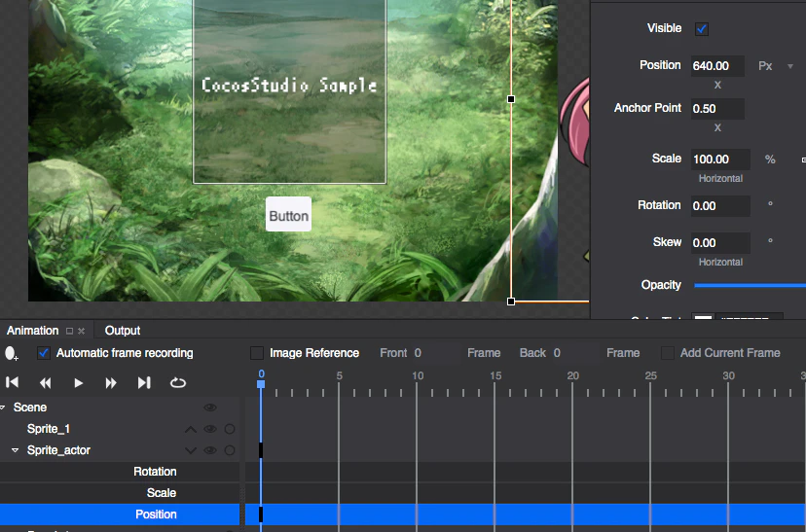Select the Button widget on the canvas
This screenshot has height=532, width=806.
click(x=288, y=214)
